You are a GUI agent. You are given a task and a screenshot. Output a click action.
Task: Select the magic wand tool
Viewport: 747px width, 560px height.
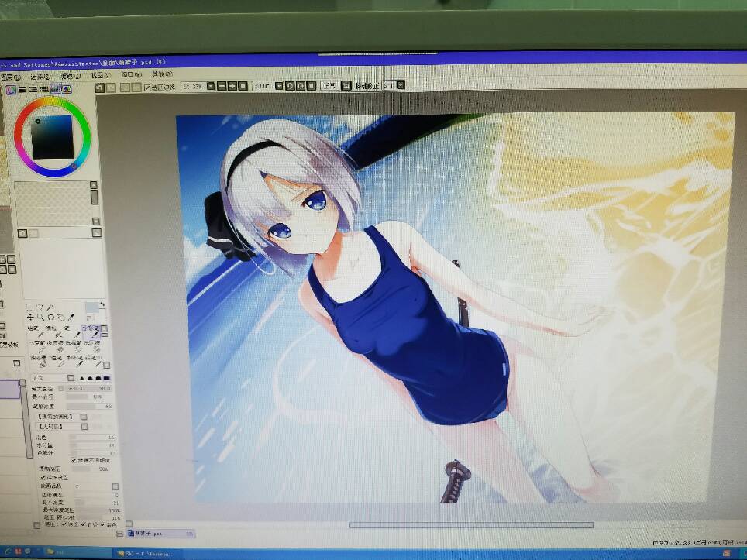pyautogui.click(x=50, y=307)
